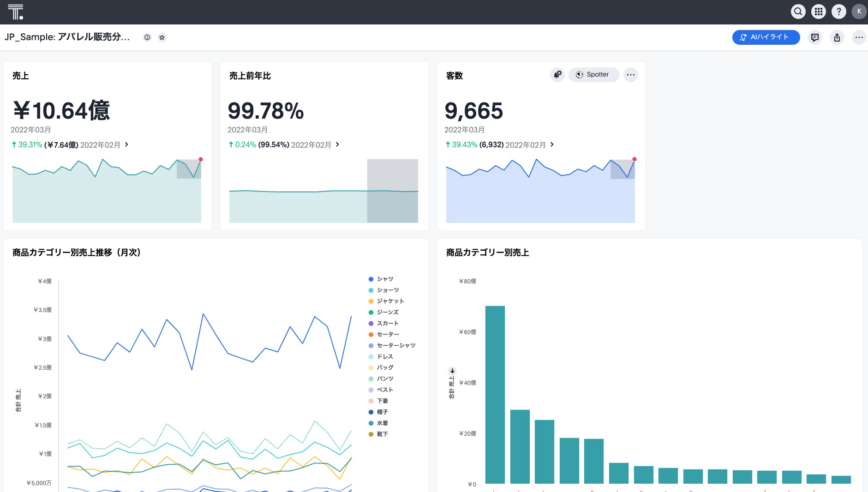Open the search icon in top bar
Screen dimensions: 868x492
pyautogui.click(x=798, y=12)
